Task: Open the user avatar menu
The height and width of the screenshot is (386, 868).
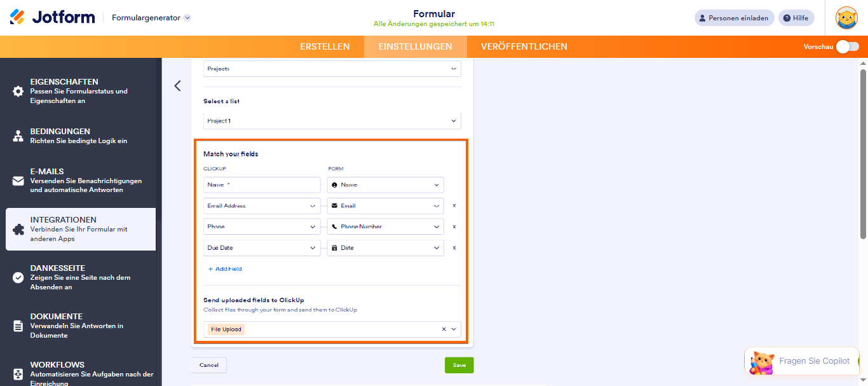Action: pyautogui.click(x=846, y=18)
